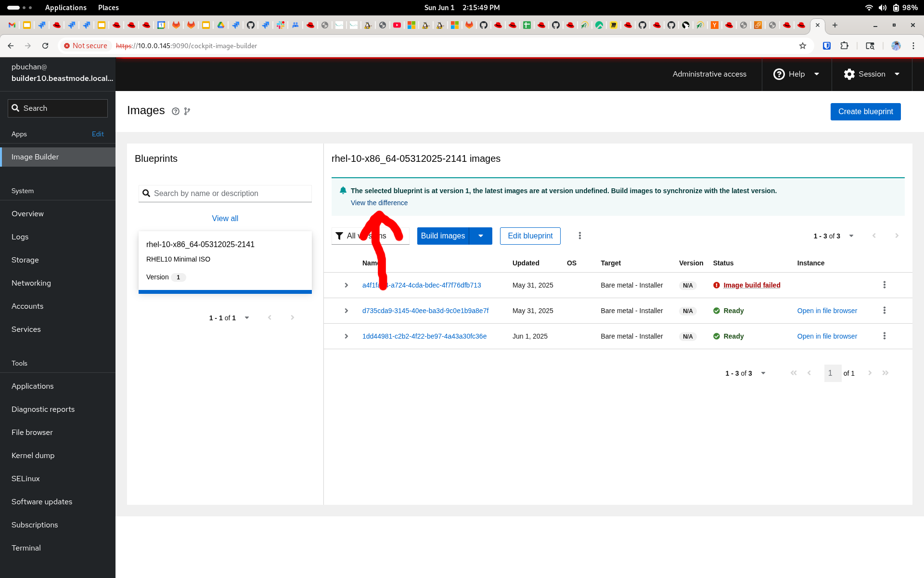This screenshot has height=578, width=924.
Task: Click the help question icon beside Images
Action: coord(176,111)
